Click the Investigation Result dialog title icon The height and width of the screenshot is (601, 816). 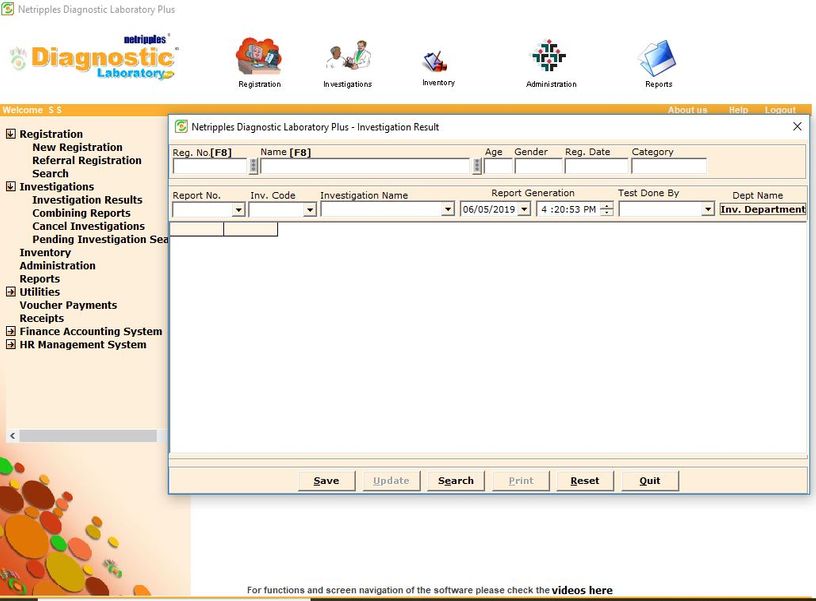[181, 126]
